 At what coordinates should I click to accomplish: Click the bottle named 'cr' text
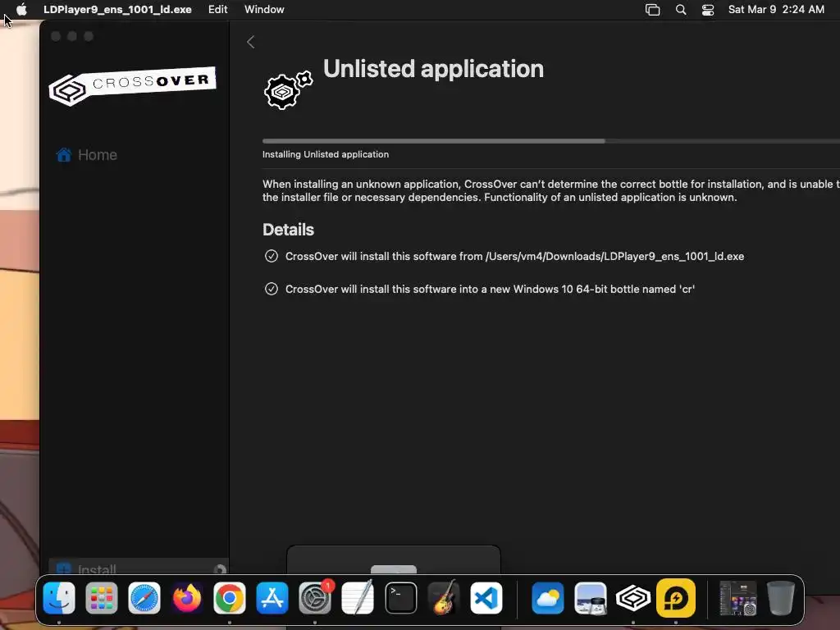point(490,289)
